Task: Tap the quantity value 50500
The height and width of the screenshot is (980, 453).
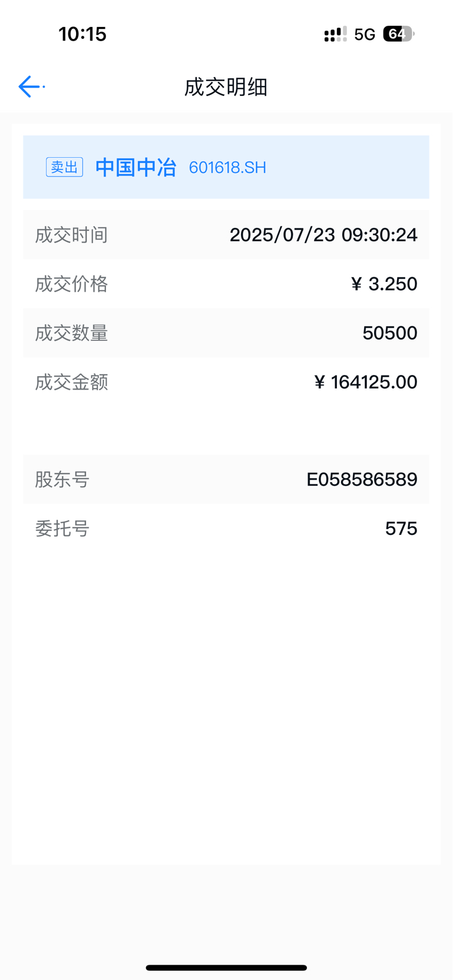Action: 390,333
